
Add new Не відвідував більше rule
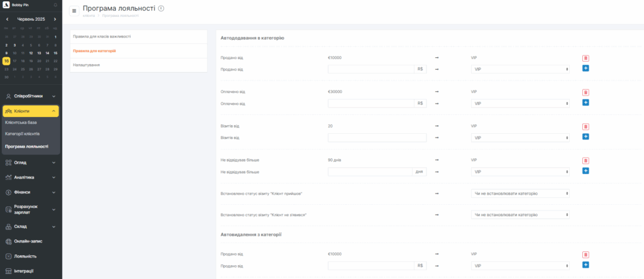point(586,171)
